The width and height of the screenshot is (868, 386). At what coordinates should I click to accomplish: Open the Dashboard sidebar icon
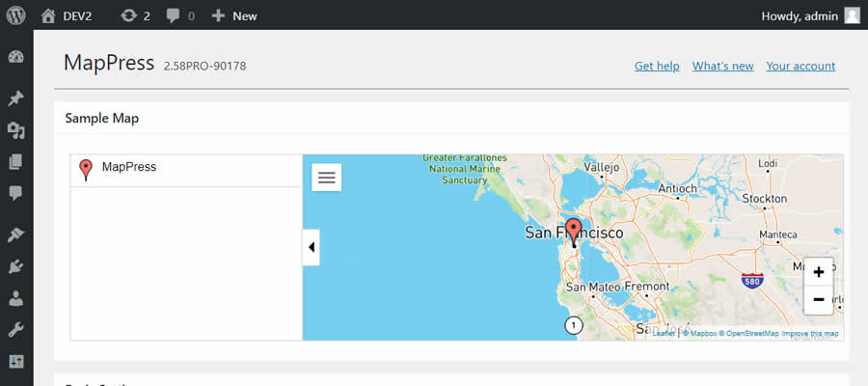(x=16, y=57)
